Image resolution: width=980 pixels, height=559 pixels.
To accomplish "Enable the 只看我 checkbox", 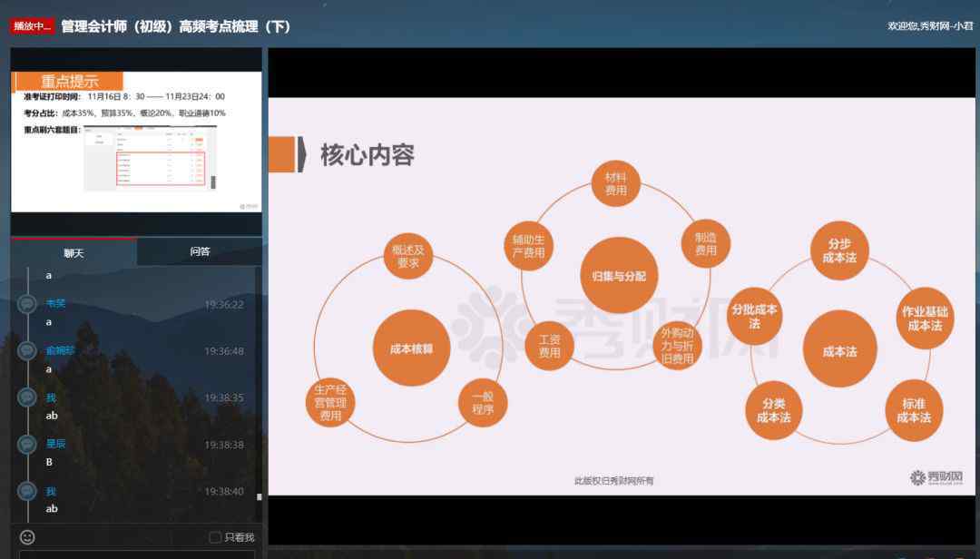I will pos(215,537).
